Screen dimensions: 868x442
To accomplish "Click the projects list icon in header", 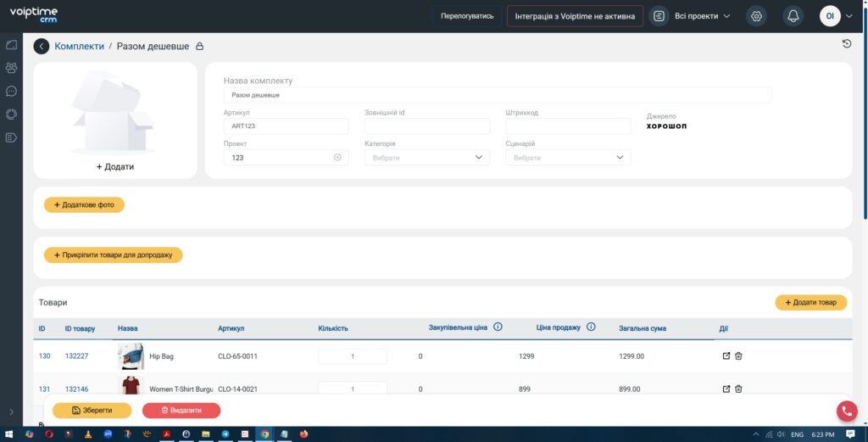I will pyautogui.click(x=659, y=16).
